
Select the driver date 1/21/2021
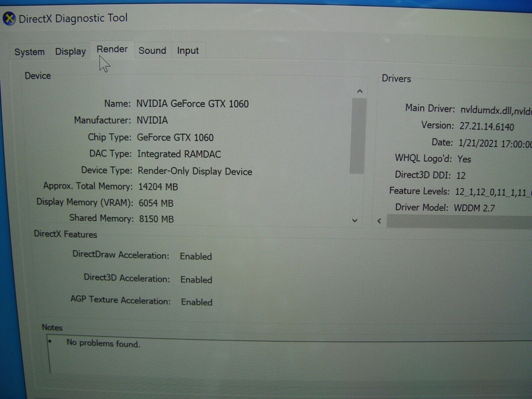pyautogui.click(x=495, y=144)
